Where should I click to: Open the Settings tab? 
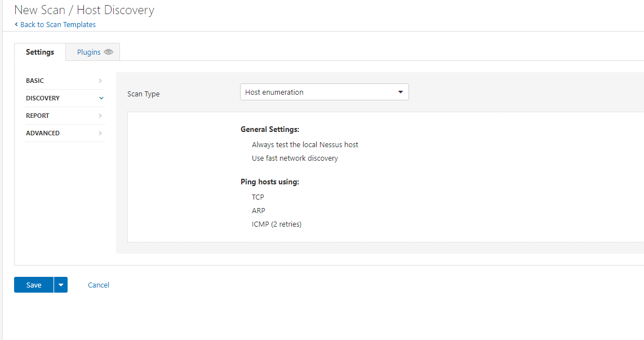coord(40,52)
